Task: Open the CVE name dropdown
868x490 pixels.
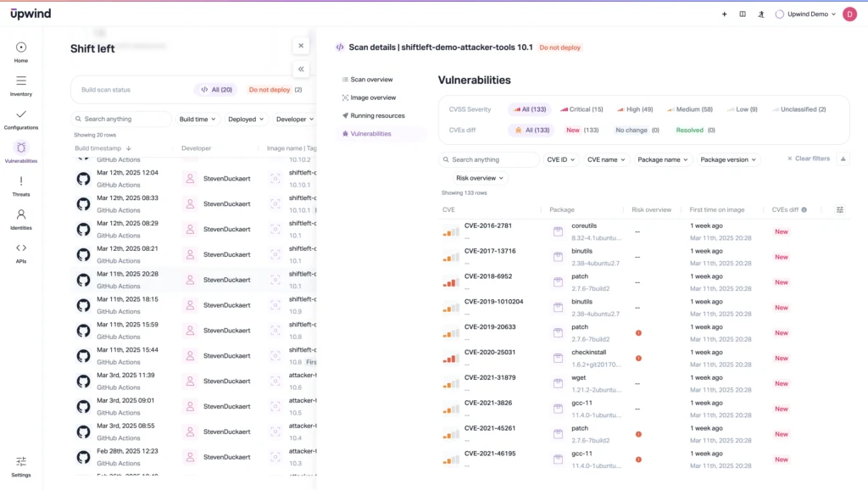Action: 605,159
